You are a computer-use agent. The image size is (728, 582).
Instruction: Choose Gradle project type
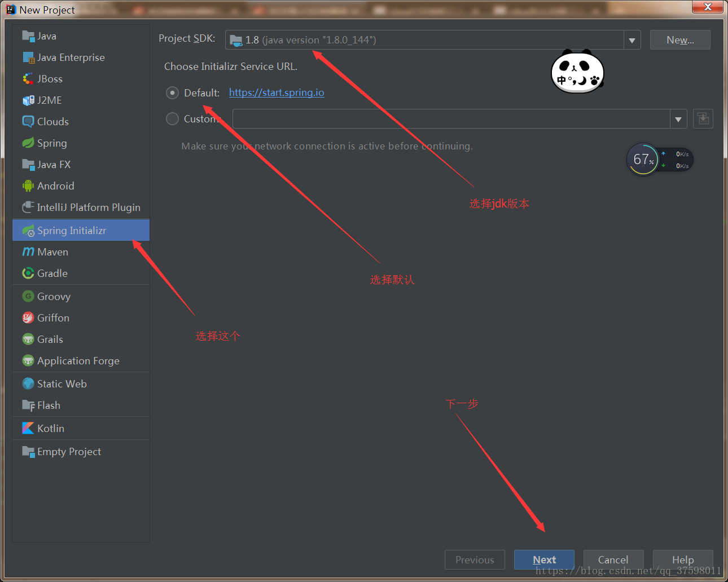pyautogui.click(x=81, y=274)
